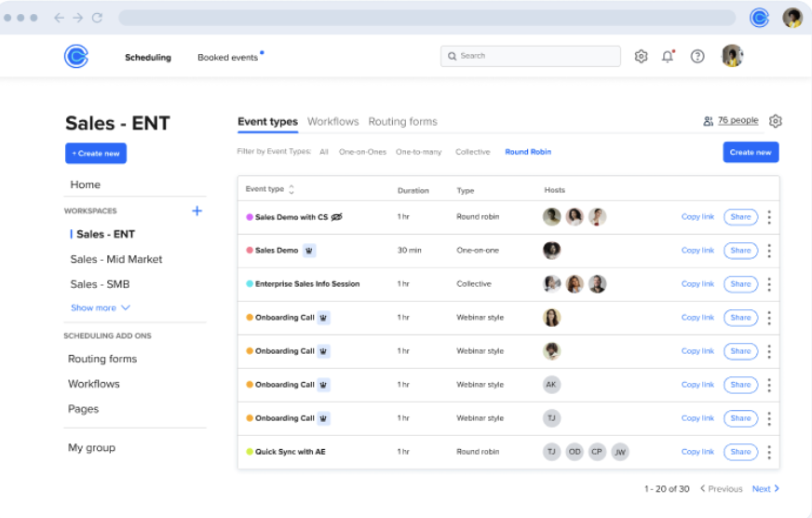Click the pink color dot for Sales Demo with CS
812x518 pixels.
pyautogui.click(x=250, y=217)
